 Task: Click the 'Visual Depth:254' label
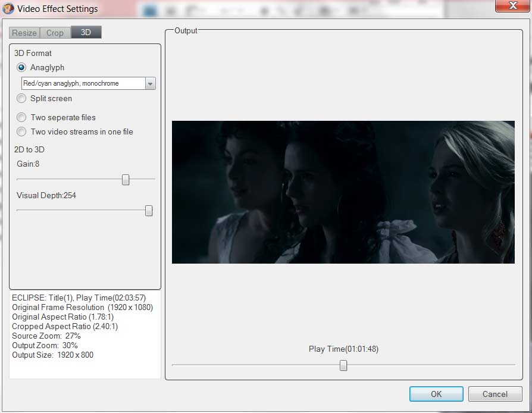point(46,195)
